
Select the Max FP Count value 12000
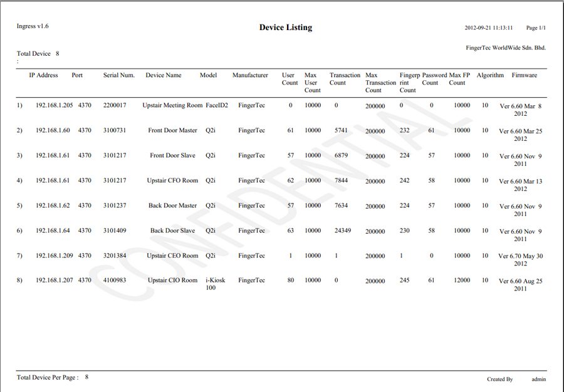(462, 281)
